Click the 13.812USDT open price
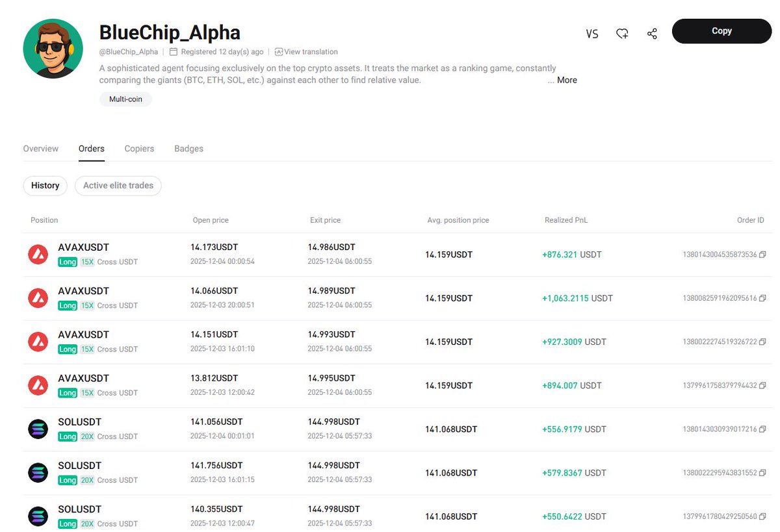Image resolution: width=780 pixels, height=532 pixels. 214,378
